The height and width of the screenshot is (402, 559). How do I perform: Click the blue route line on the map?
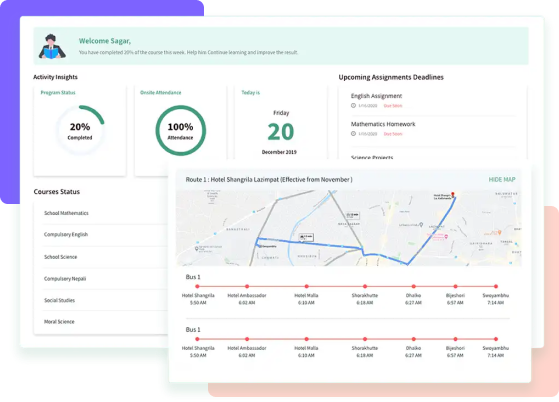click(310, 243)
